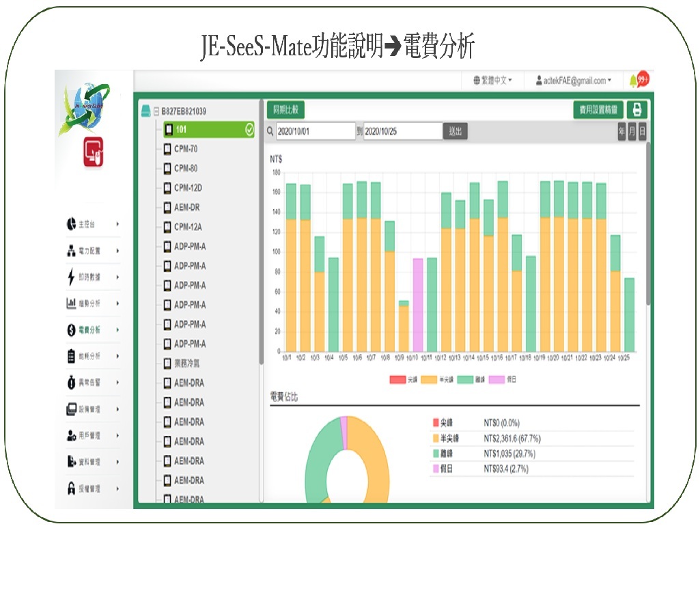Toggle the 半尖峰 orange legend series
Screen dimensions: 700x604
(437, 379)
